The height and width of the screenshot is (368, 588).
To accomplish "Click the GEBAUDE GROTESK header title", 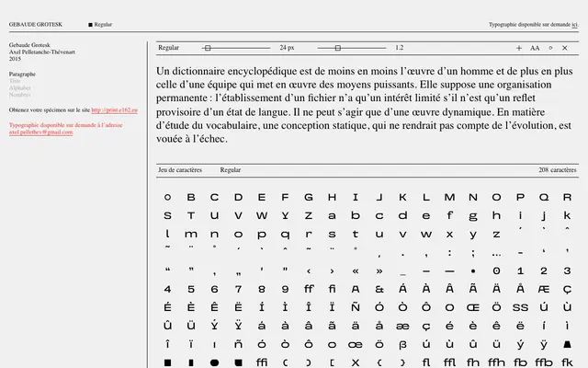I will pos(36,25).
